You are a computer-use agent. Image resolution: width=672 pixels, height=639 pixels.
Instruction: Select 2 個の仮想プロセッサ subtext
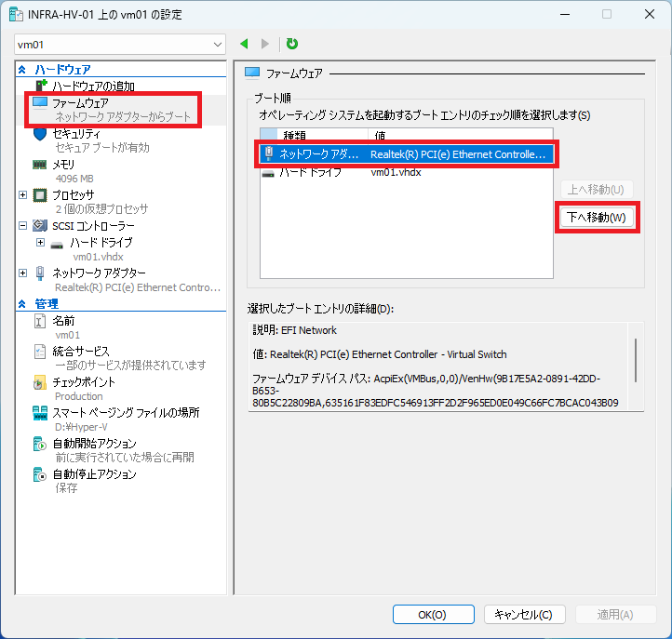[101, 209]
